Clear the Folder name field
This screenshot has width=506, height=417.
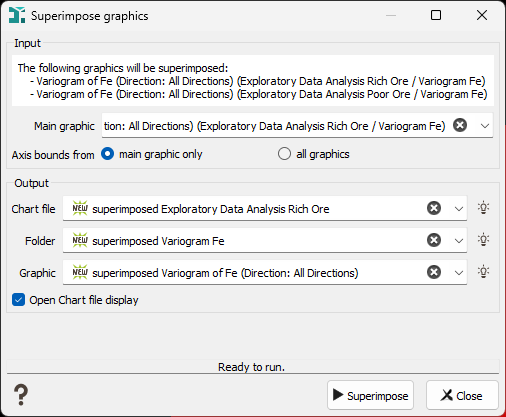pyautogui.click(x=434, y=240)
